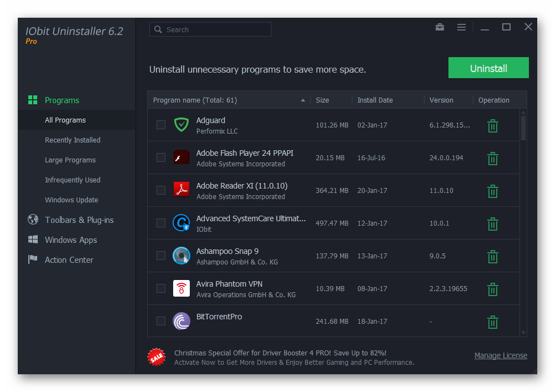Sort the list by Version column
Image resolution: width=555 pixels, height=392 pixels.
(x=441, y=100)
